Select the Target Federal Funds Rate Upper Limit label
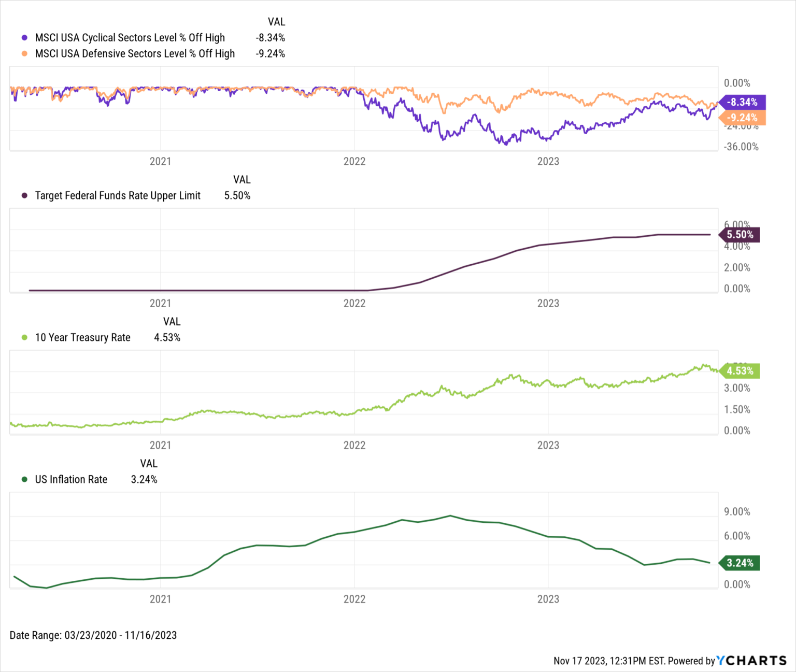The height and width of the screenshot is (672, 796). coord(118,196)
